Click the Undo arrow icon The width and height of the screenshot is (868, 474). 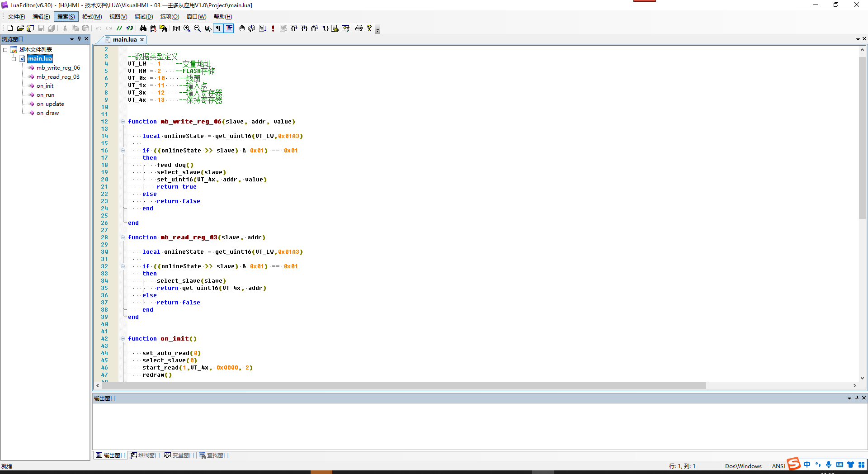[x=99, y=28]
